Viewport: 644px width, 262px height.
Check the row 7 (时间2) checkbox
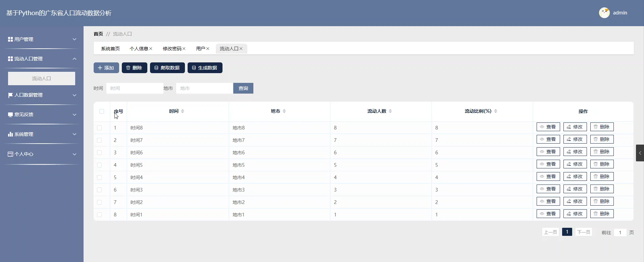coord(99,202)
